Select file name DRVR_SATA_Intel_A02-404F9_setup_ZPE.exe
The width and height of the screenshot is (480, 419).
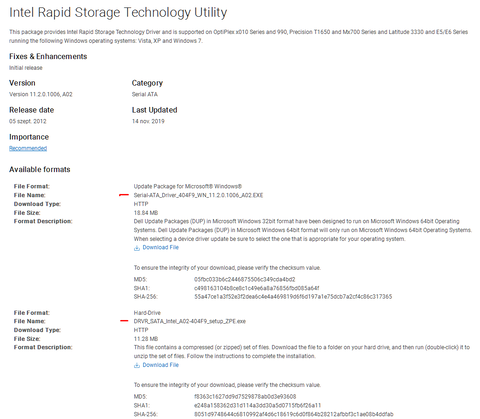click(x=190, y=321)
